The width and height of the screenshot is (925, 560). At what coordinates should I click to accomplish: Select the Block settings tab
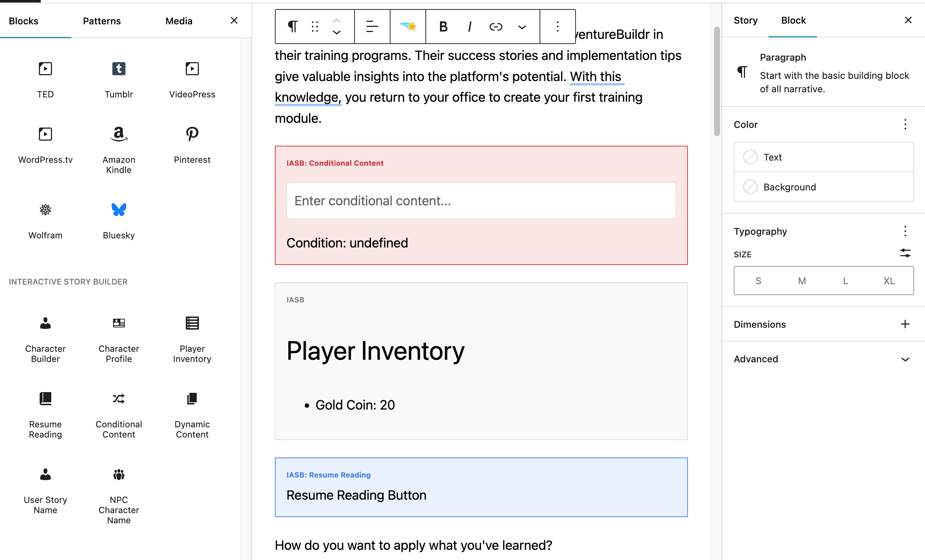pyautogui.click(x=793, y=20)
